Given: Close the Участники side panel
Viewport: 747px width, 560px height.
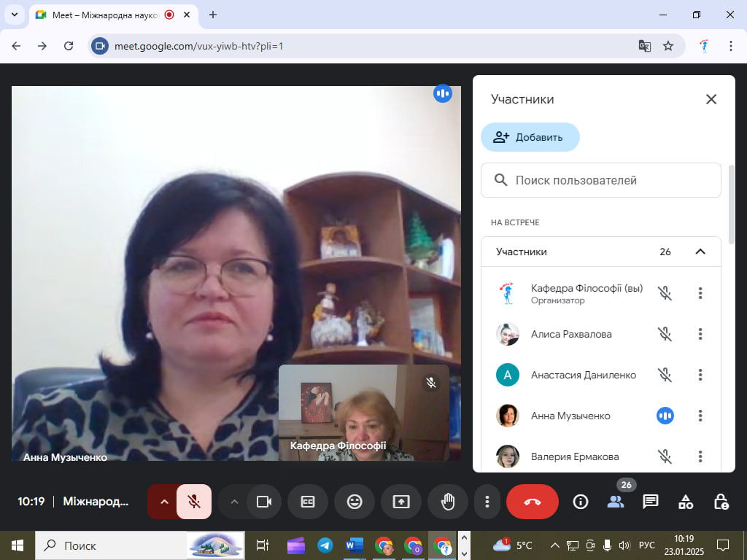Looking at the screenshot, I should (711, 99).
